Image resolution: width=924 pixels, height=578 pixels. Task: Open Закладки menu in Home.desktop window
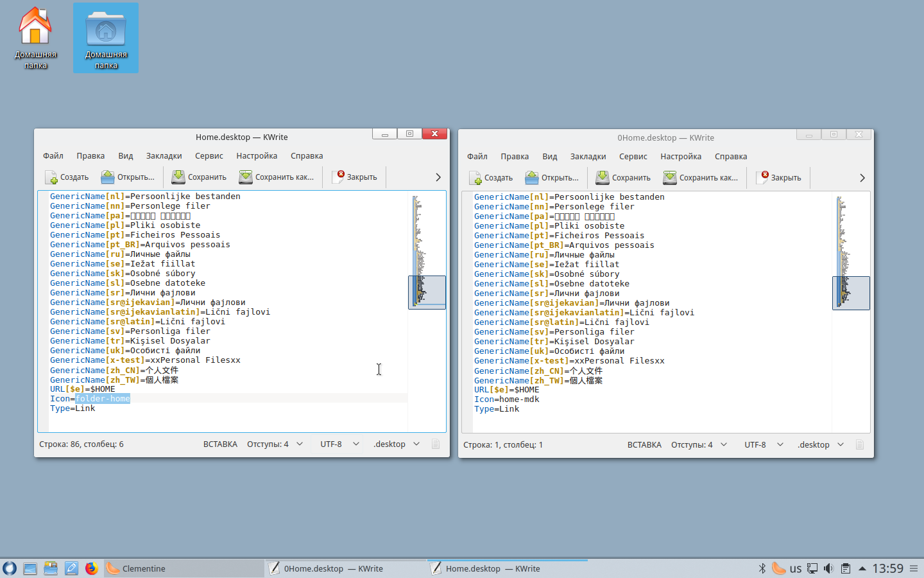164,156
